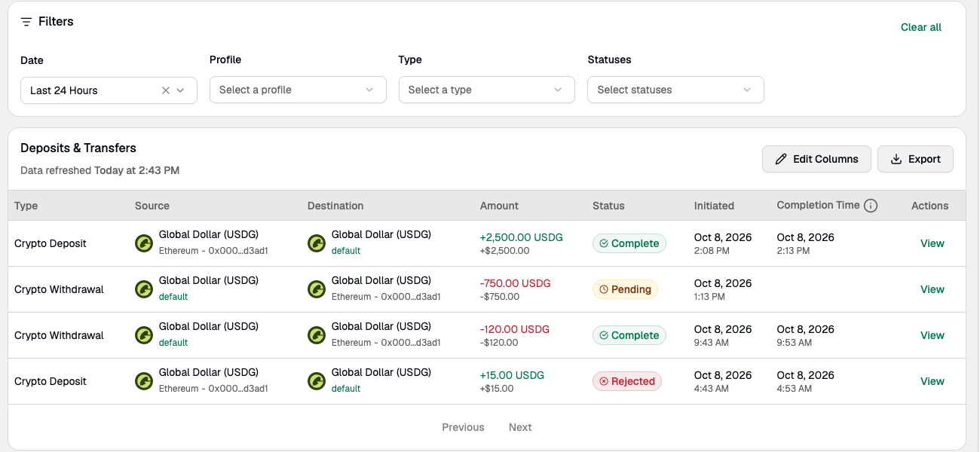Screen dimensions: 980x452
Task: Click the Source column header
Action: click(x=152, y=206)
